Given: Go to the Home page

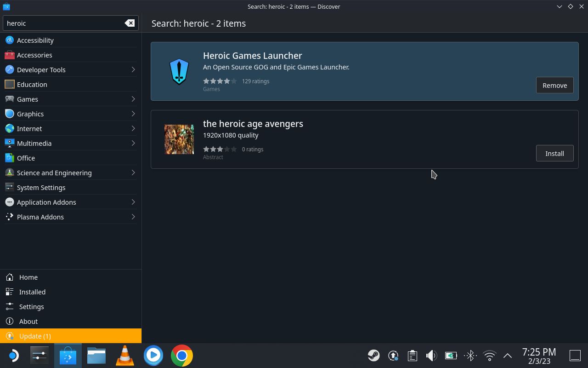Looking at the screenshot, I should (71, 277).
